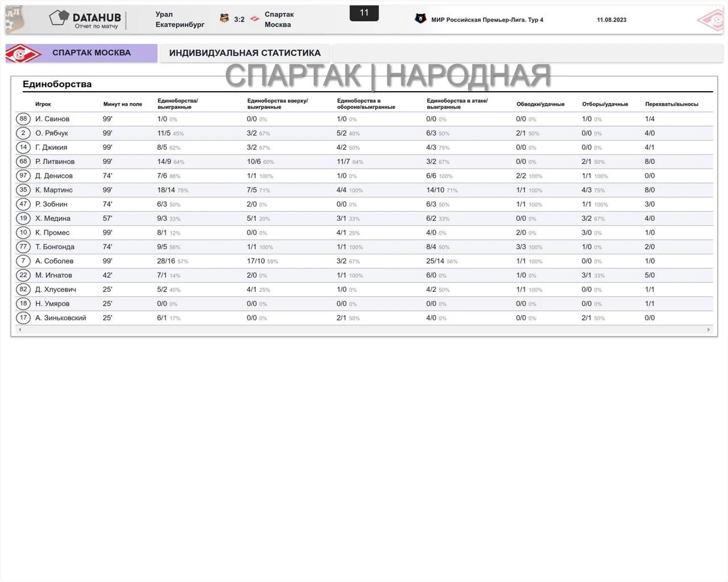Click player name О. Рябчук
728x582 pixels.
52,133
